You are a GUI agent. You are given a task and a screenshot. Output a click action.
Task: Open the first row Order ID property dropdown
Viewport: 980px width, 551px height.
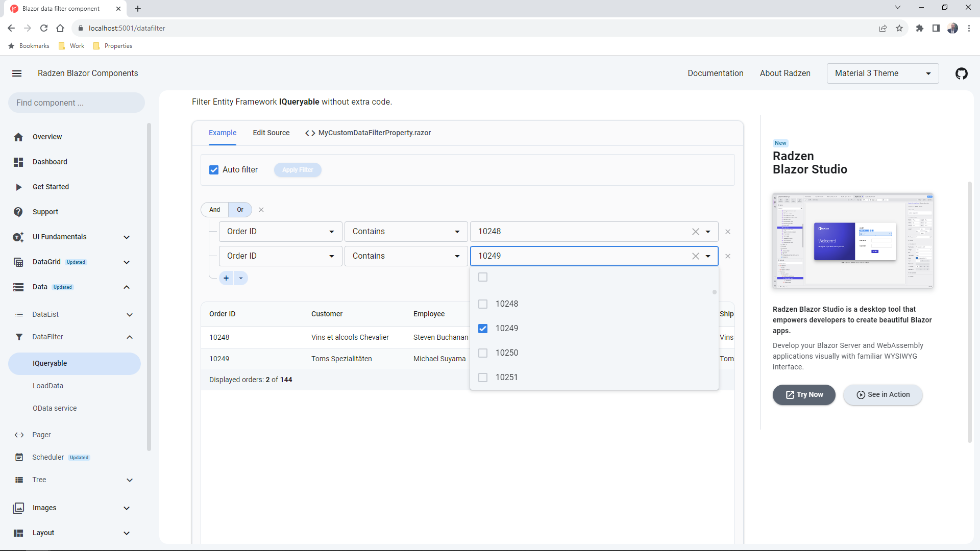pyautogui.click(x=280, y=232)
